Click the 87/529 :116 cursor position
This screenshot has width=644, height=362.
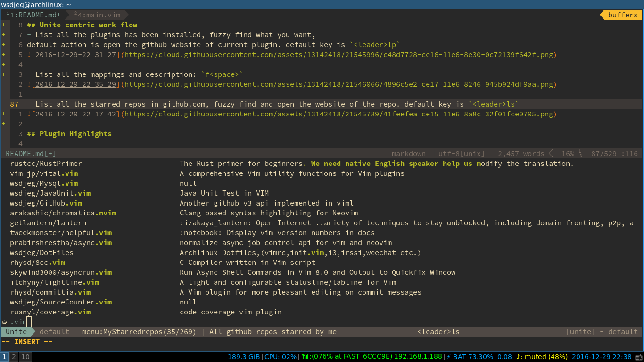[614, 154]
